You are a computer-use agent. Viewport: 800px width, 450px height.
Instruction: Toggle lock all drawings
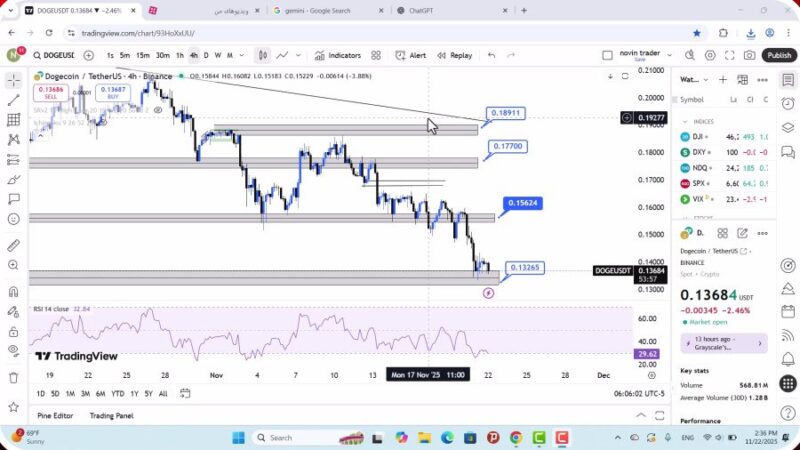(x=13, y=331)
